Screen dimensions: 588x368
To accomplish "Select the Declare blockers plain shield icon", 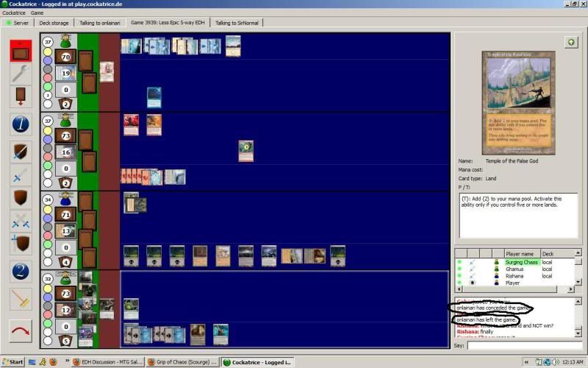I will point(21,197).
